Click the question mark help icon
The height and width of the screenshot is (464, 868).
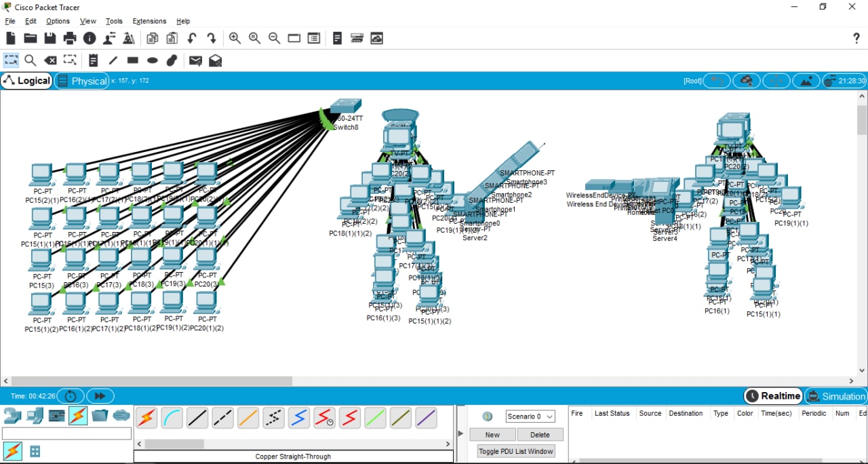[x=856, y=39]
